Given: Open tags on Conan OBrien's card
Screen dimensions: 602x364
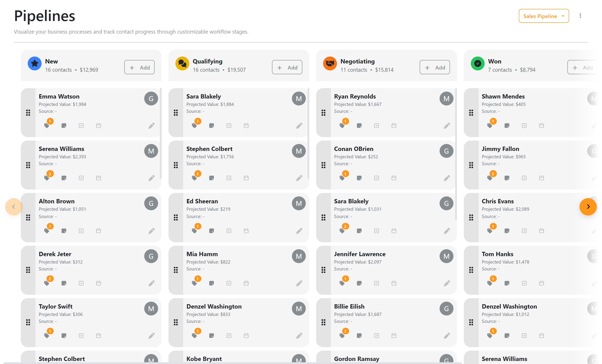Looking at the screenshot, I should (x=342, y=178).
